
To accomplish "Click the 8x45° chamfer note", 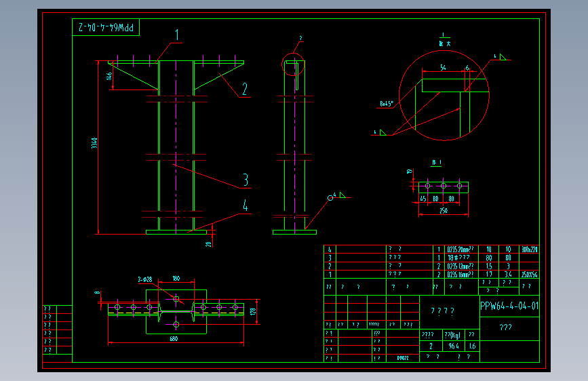I will pyautogui.click(x=387, y=104).
